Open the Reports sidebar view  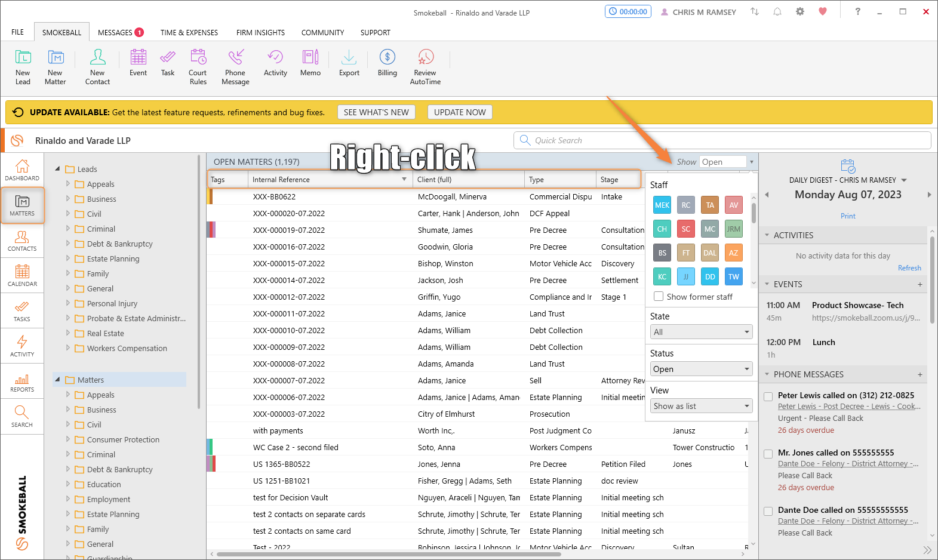22,381
